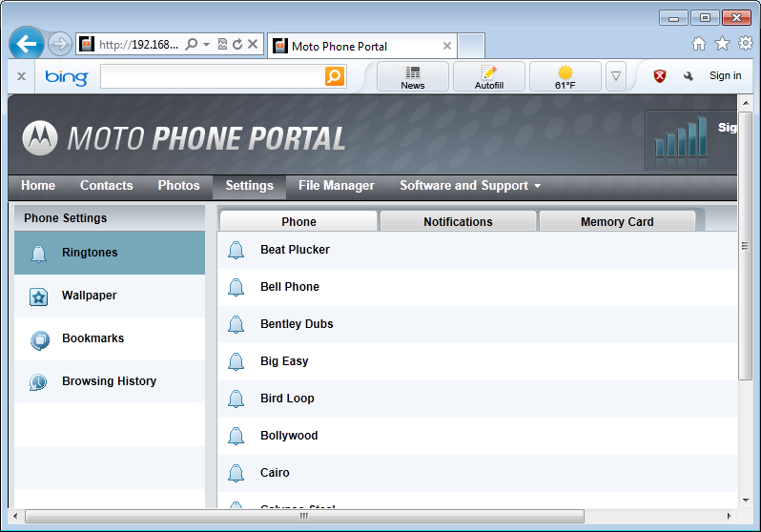Screen dimensions: 761x532
Task: Select the Big Easy ringtone
Action: coord(478,361)
